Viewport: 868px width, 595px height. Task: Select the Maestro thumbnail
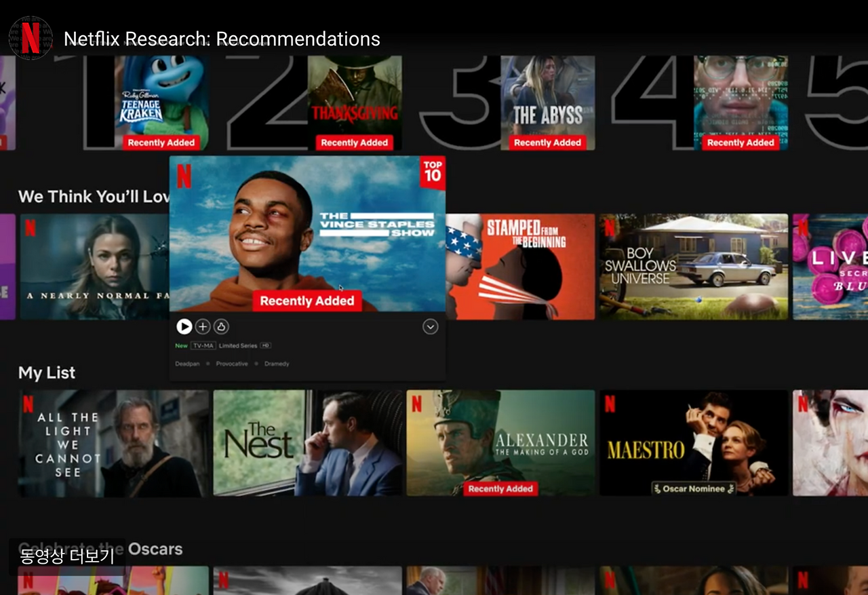[x=694, y=443]
